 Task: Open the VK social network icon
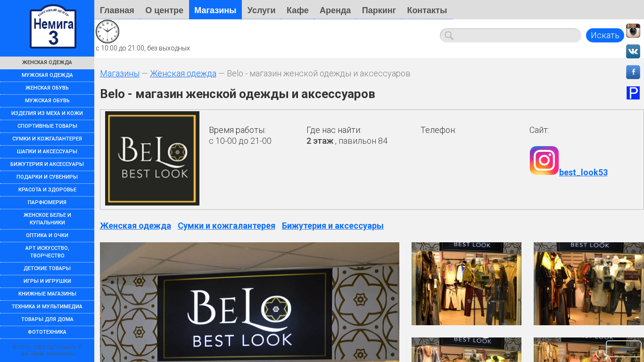pyautogui.click(x=633, y=51)
